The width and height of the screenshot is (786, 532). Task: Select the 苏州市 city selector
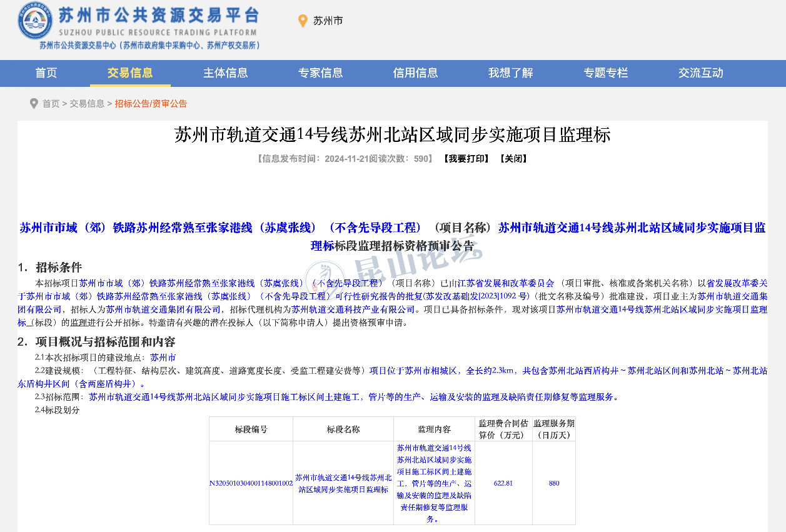(x=328, y=21)
